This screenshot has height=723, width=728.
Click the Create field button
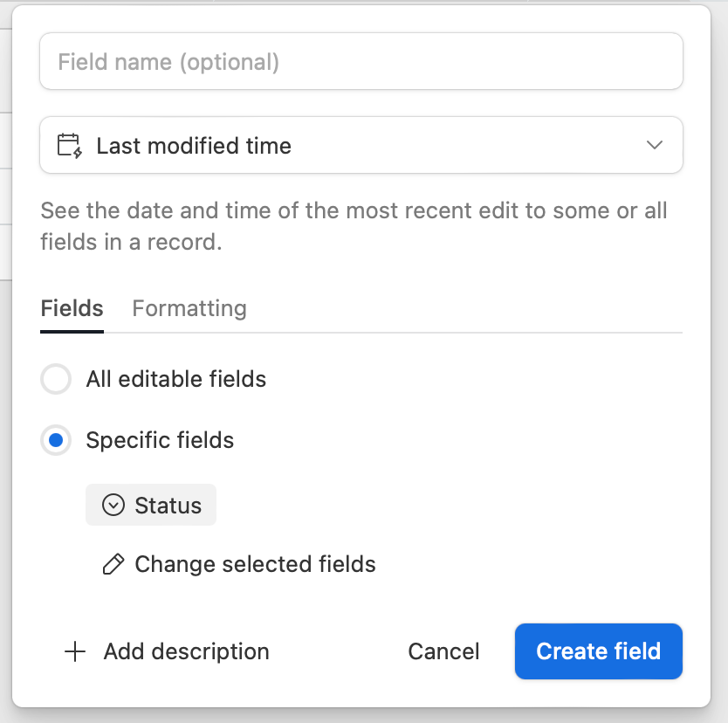click(599, 651)
